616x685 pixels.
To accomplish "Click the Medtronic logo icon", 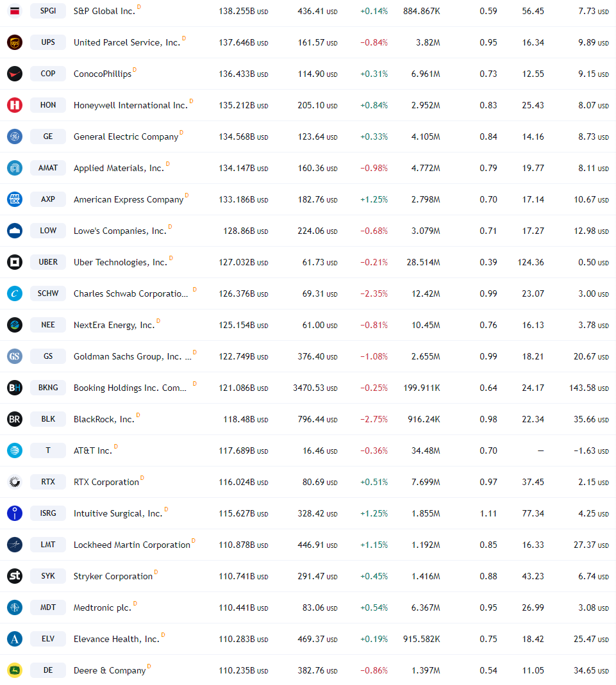I will click(x=15, y=607).
